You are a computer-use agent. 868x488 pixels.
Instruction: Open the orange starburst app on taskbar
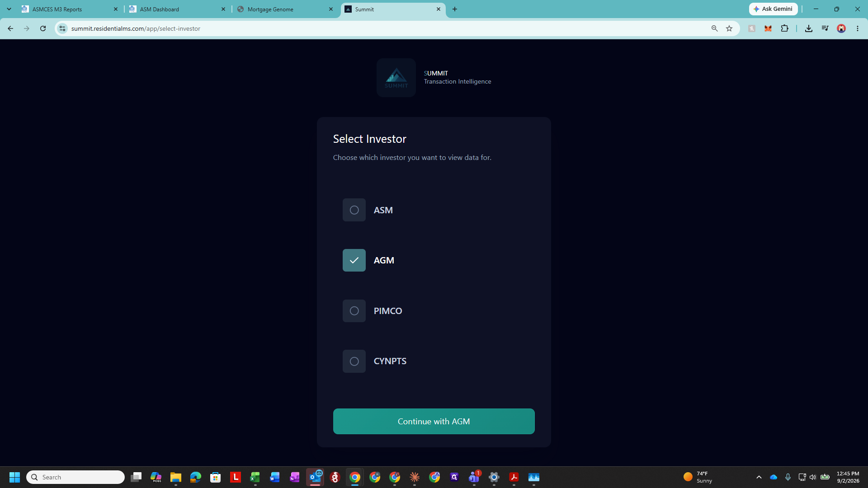[415, 477]
